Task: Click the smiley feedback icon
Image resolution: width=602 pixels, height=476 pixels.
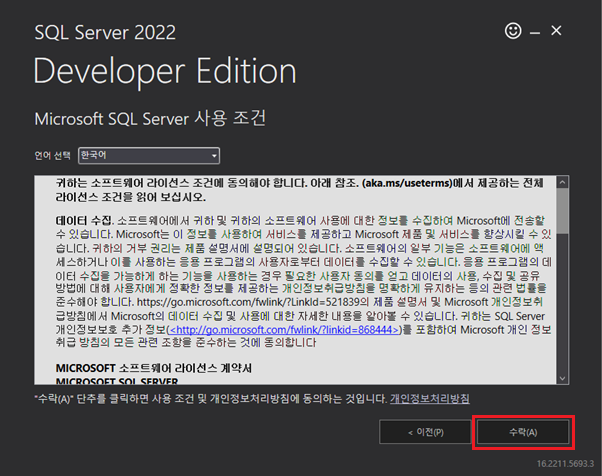Action: pos(513,31)
